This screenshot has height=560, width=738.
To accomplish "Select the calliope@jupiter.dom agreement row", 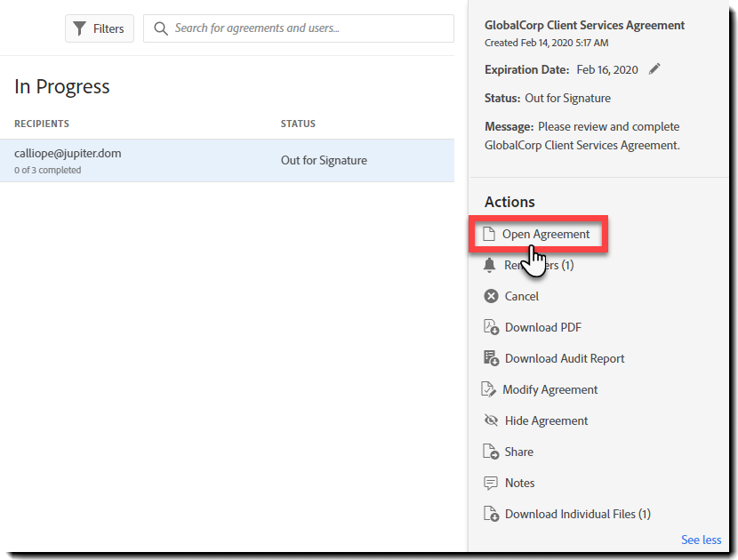I will (227, 161).
